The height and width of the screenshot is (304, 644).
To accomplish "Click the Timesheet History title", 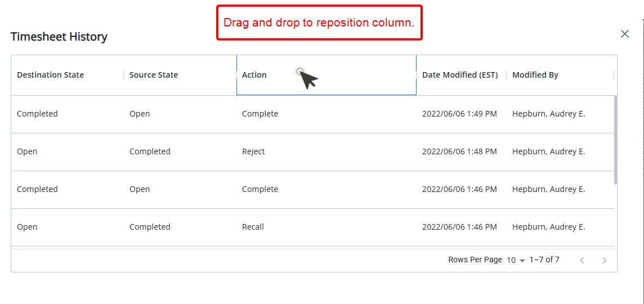I will click(x=59, y=37).
